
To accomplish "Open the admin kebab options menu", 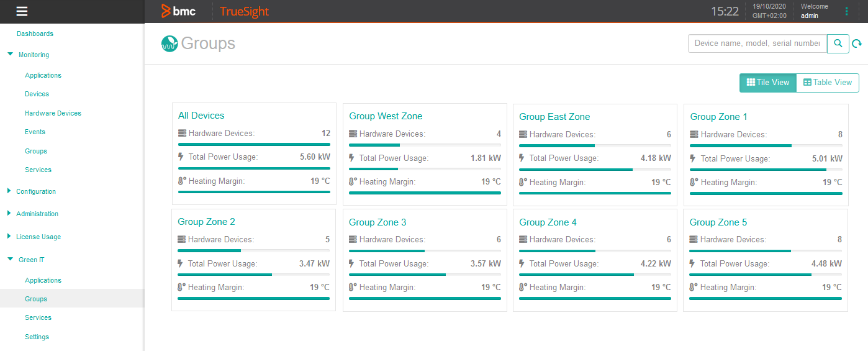I will (x=846, y=11).
